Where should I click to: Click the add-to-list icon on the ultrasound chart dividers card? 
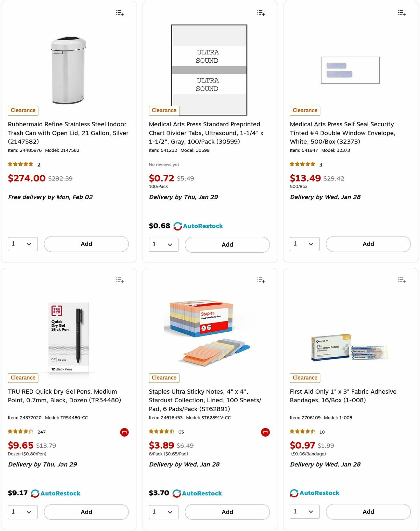coord(261,13)
